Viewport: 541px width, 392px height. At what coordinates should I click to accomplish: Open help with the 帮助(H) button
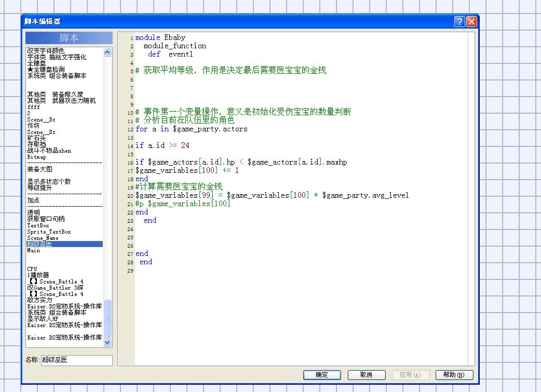click(x=454, y=375)
